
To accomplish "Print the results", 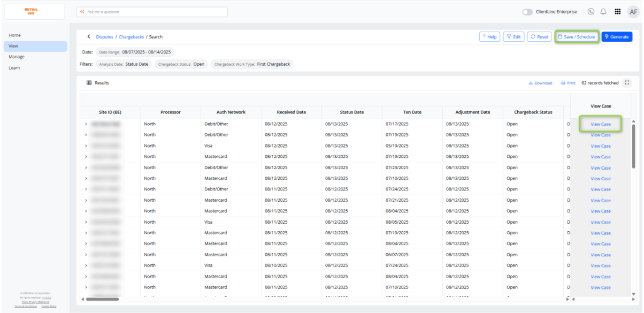I will click(x=568, y=83).
